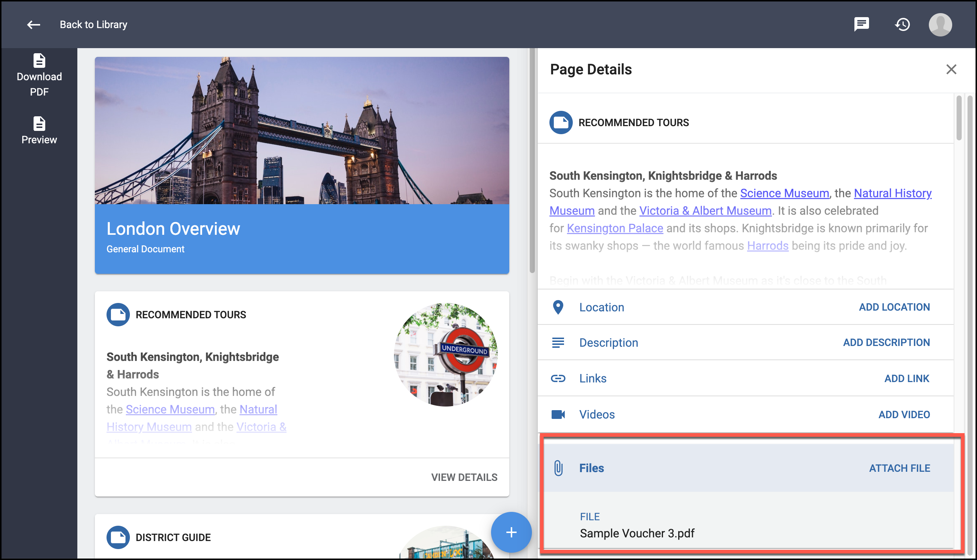This screenshot has width=977, height=560.
Task: Click the Files paperclip icon
Action: tap(558, 468)
